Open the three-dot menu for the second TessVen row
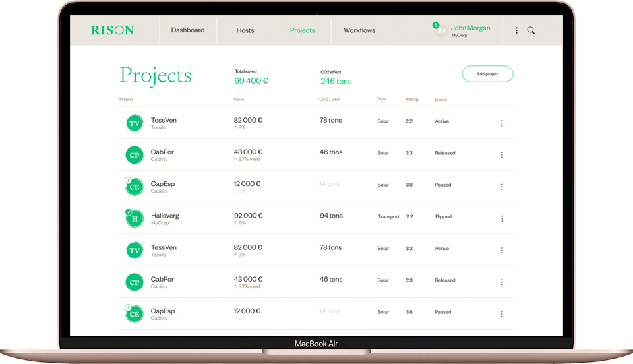This screenshot has width=633, height=364. pos(502,250)
